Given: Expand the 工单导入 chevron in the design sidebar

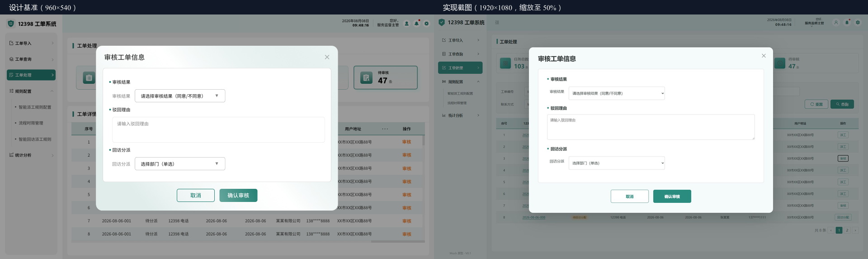Looking at the screenshot, I should 52,43.
